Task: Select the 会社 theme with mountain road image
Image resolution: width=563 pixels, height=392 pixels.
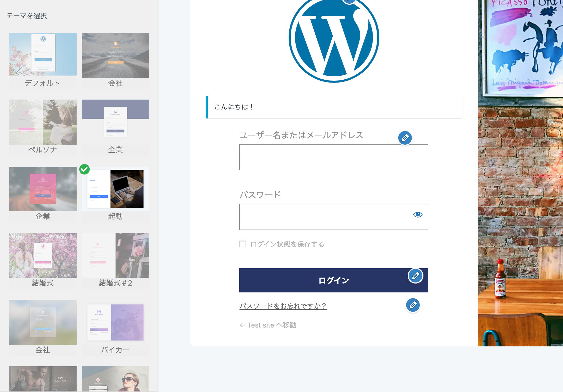Action: pyautogui.click(x=115, y=56)
